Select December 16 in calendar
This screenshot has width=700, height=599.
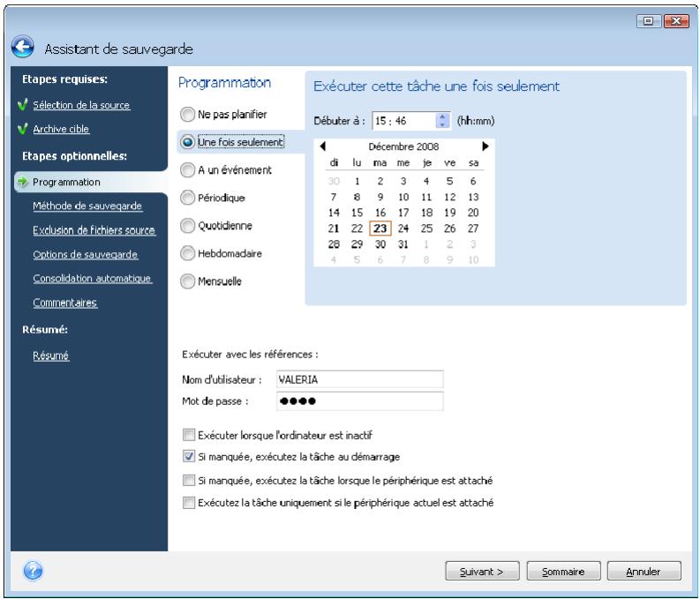[x=380, y=213]
